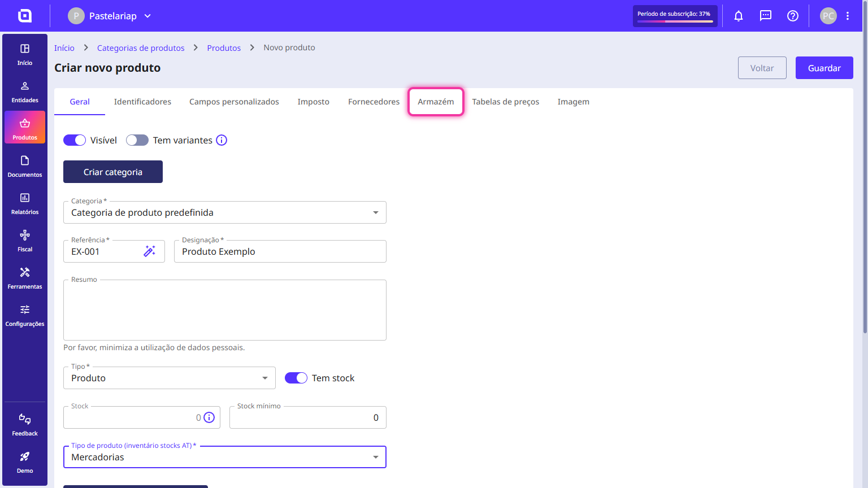Image resolution: width=868 pixels, height=488 pixels.
Task: Go to Categorias de produtos breadcrumb
Action: tap(141, 48)
